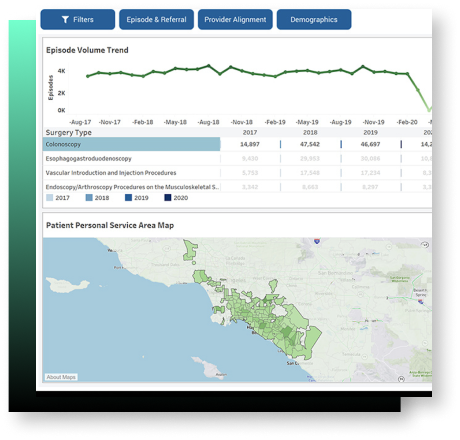Click the Feb-19 axis label

click(x=275, y=122)
